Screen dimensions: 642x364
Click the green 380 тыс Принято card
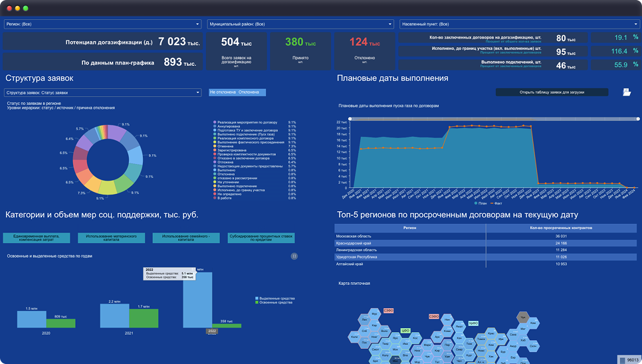pos(300,51)
